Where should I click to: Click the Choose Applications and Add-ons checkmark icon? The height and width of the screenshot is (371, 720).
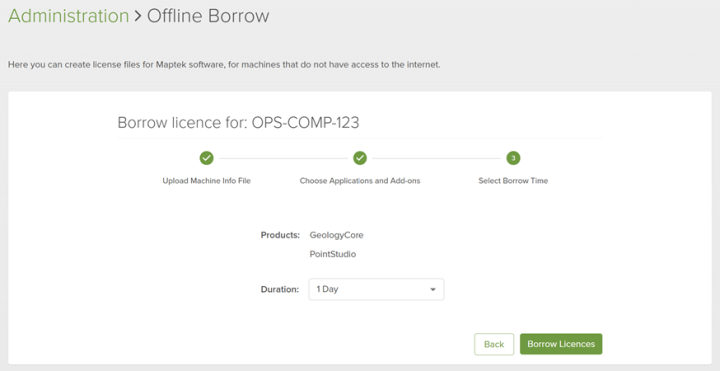[x=360, y=158]
